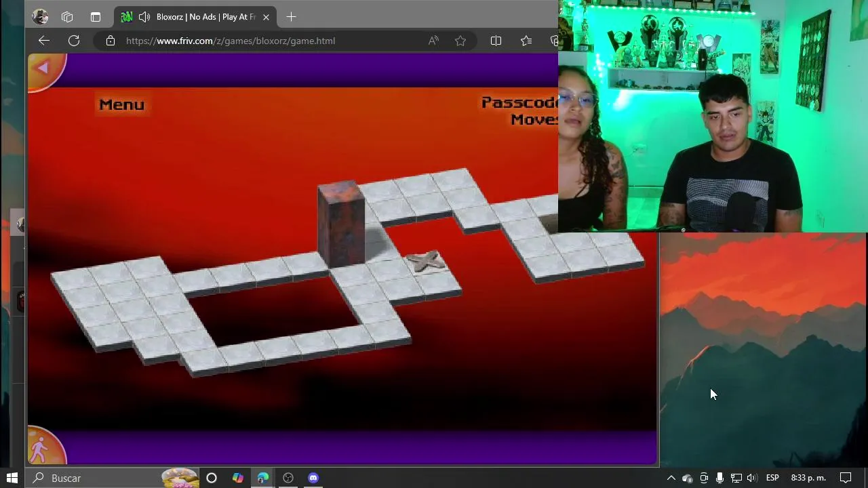Switch to Edge in the taskbar
The height and width of the screenshot is (488, 868).
click(x=263, y=478)
